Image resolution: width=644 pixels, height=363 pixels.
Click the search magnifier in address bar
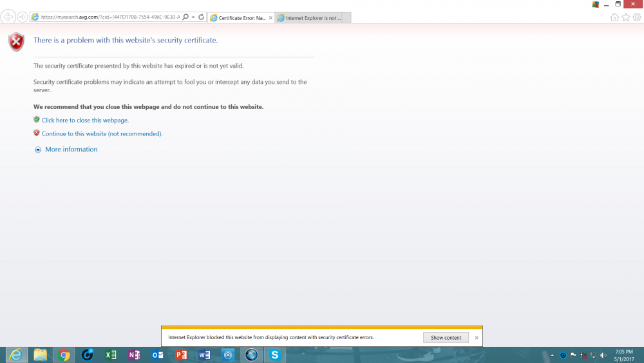[185, 17]
